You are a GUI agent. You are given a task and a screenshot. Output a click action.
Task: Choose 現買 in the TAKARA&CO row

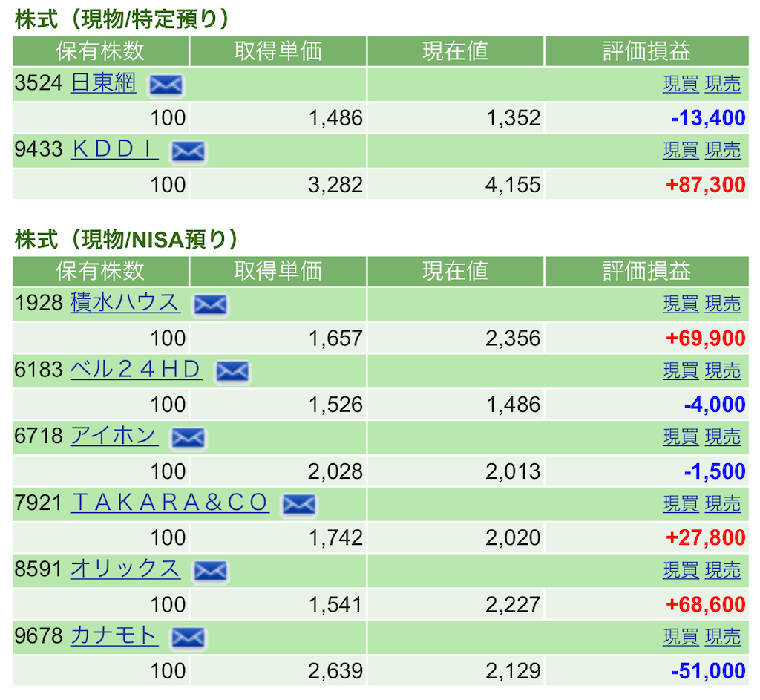point(681,504)
